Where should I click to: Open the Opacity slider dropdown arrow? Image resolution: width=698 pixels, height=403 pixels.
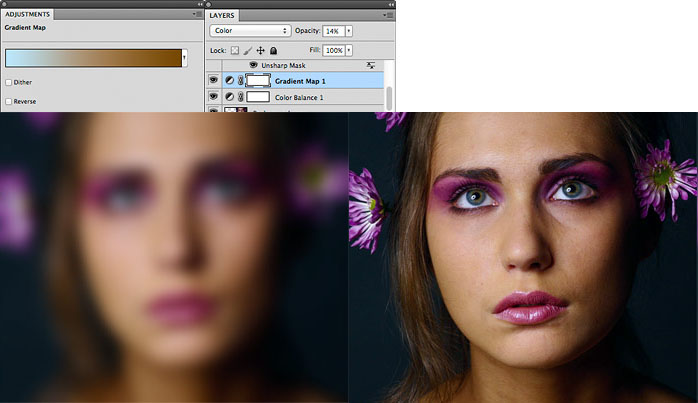(349, 31)
